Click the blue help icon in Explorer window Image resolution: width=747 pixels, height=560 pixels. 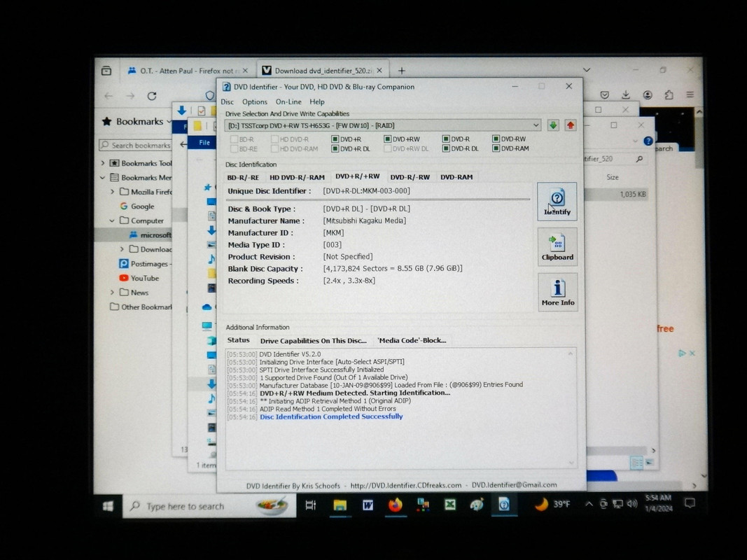[648, 141]
